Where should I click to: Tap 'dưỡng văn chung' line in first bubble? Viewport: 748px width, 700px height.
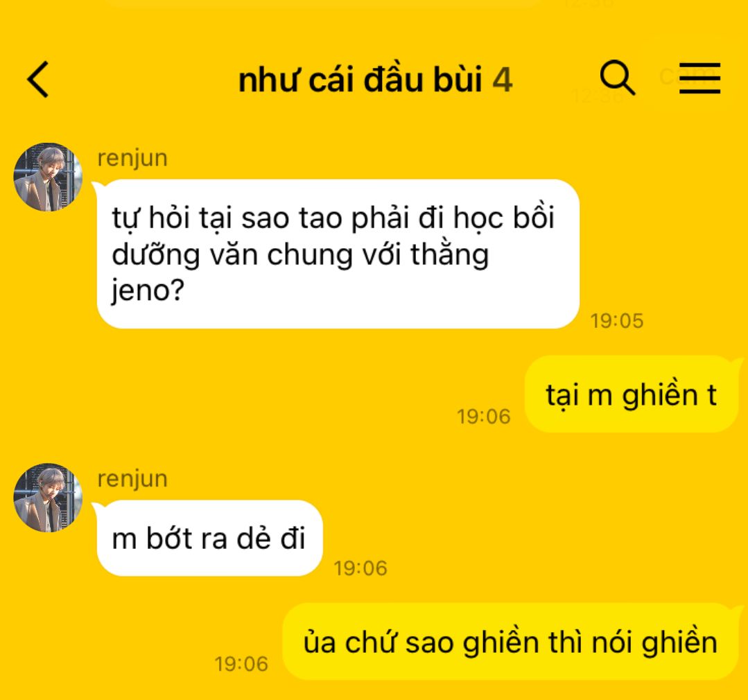233,256
